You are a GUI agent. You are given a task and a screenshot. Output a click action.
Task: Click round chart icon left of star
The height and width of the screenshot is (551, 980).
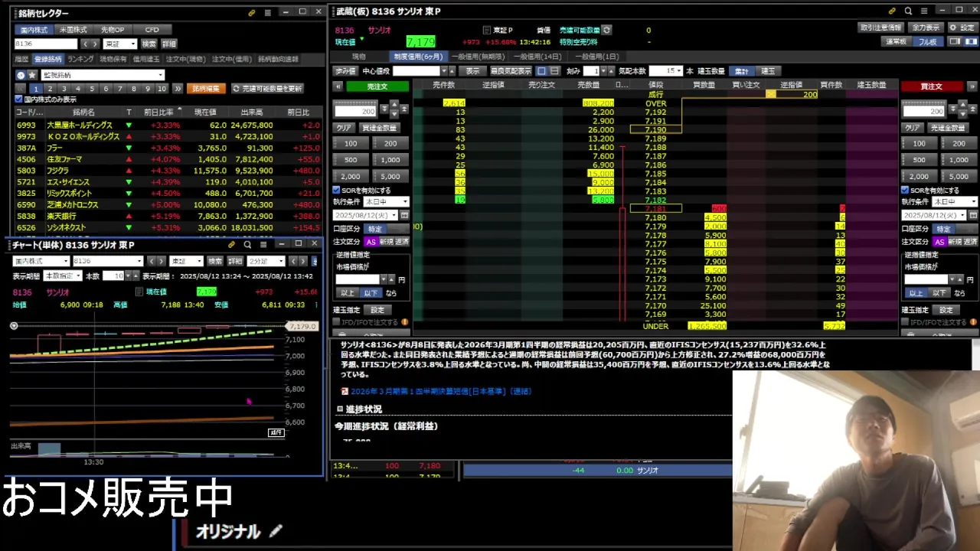click(21, 75)
